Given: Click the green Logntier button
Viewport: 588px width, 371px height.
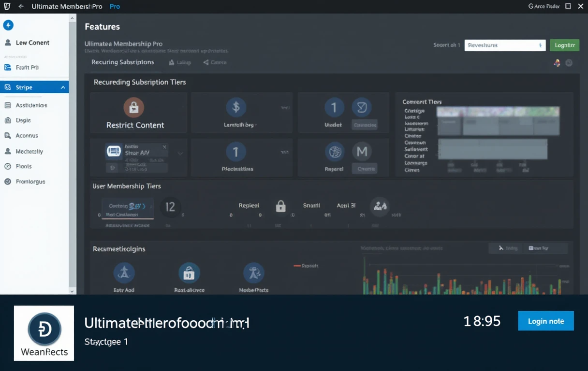Looking at the screenshot, I should click(564, 45).
